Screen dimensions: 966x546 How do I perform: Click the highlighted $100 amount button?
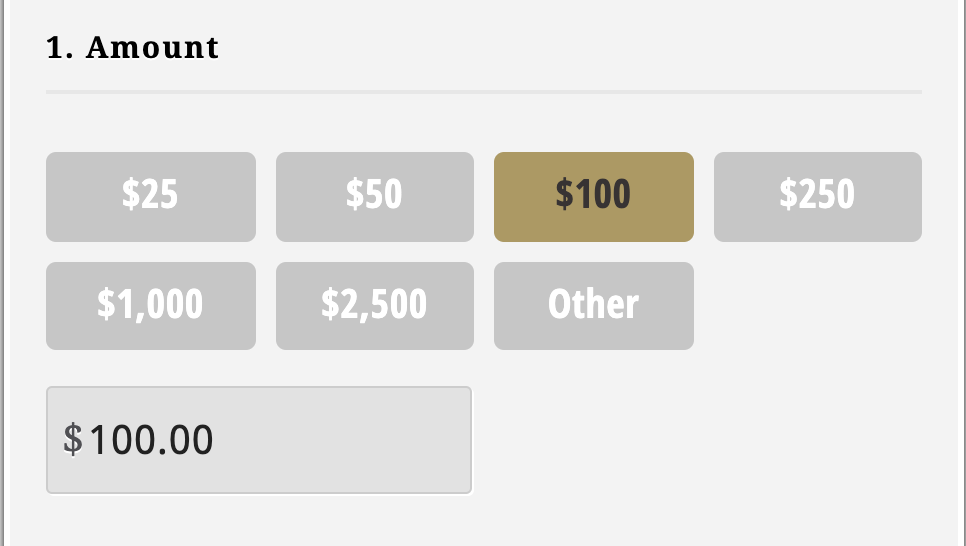click(x=593, y=196)
